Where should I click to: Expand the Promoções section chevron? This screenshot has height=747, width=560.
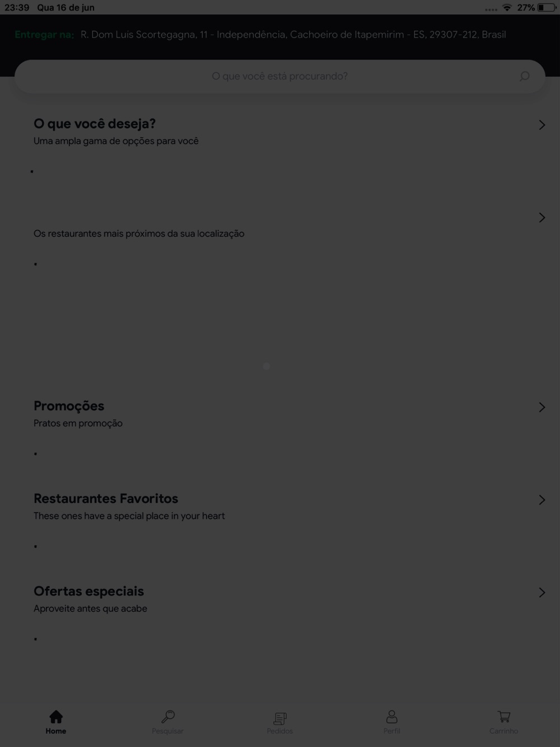tap(542, 407)
